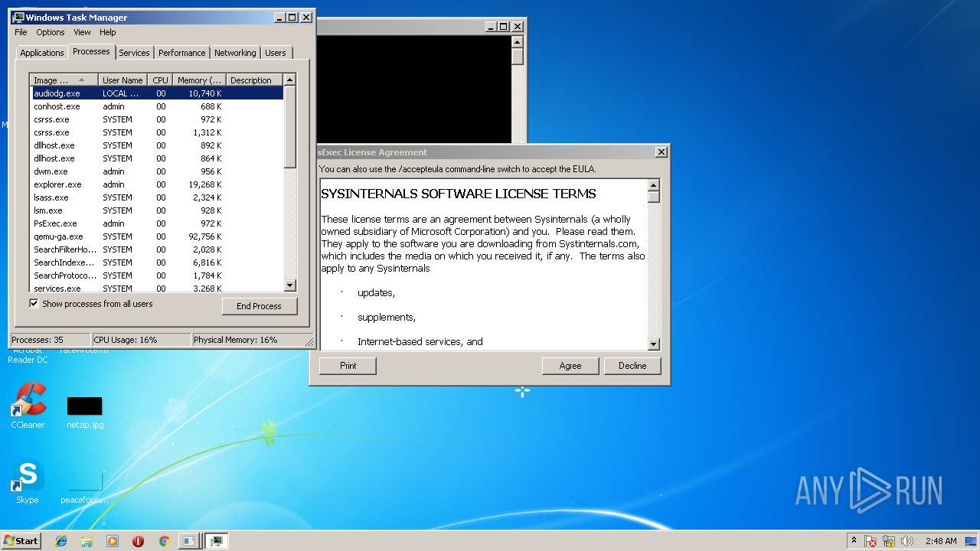Select the SearchFilterHo... process row

[x=157, y=249]
